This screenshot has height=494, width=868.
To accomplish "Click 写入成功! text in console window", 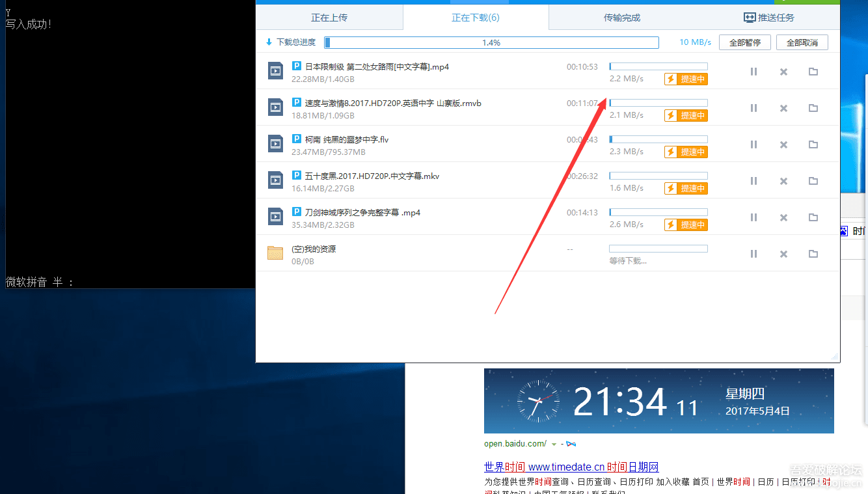I will [x=29, y=24].
